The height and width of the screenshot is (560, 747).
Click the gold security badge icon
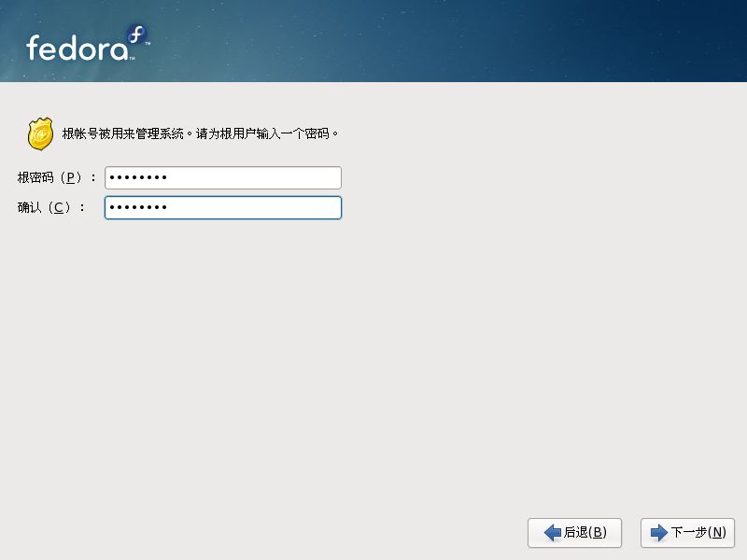(40, 133)
